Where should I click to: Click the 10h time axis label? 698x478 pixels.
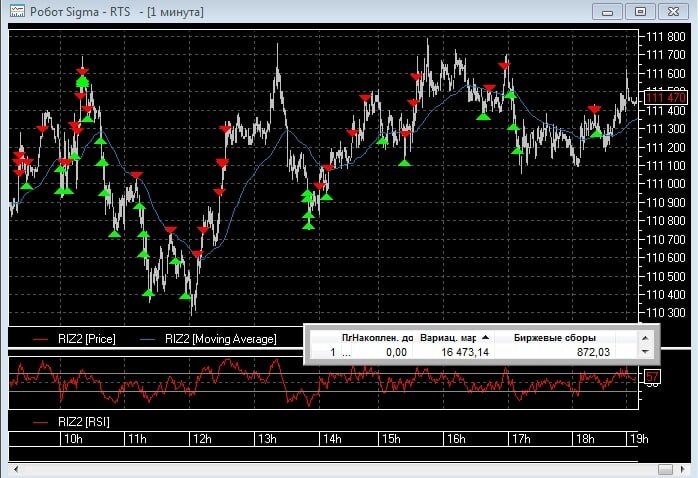(73, 439)
